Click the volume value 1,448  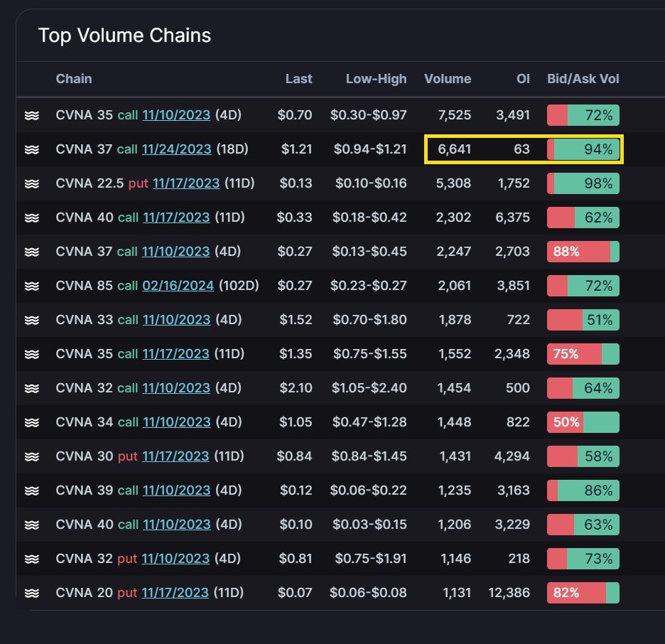pos(454,422)
